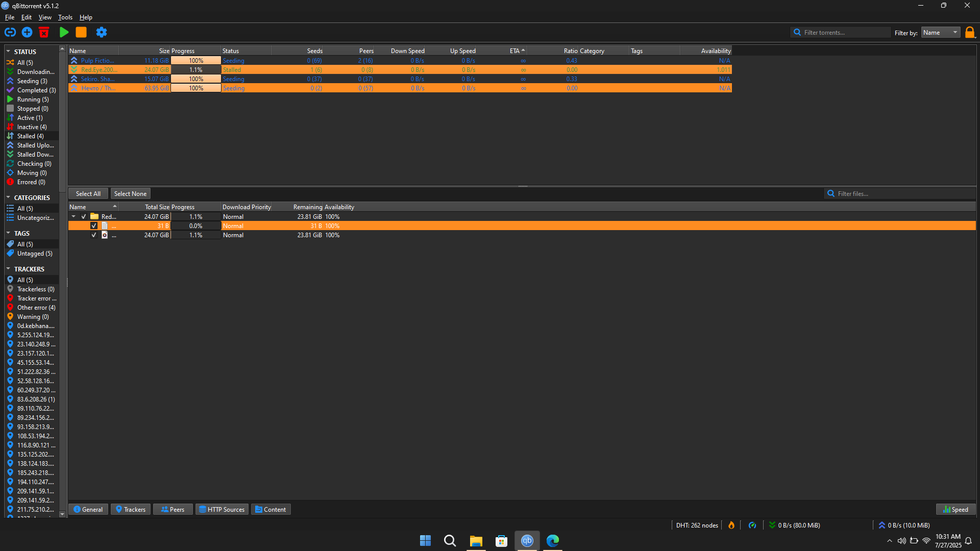The height and width of the screenshot is (551, 980).
Task: Select Trackerless (0) tracker filter
Action: tap(32, 289)
